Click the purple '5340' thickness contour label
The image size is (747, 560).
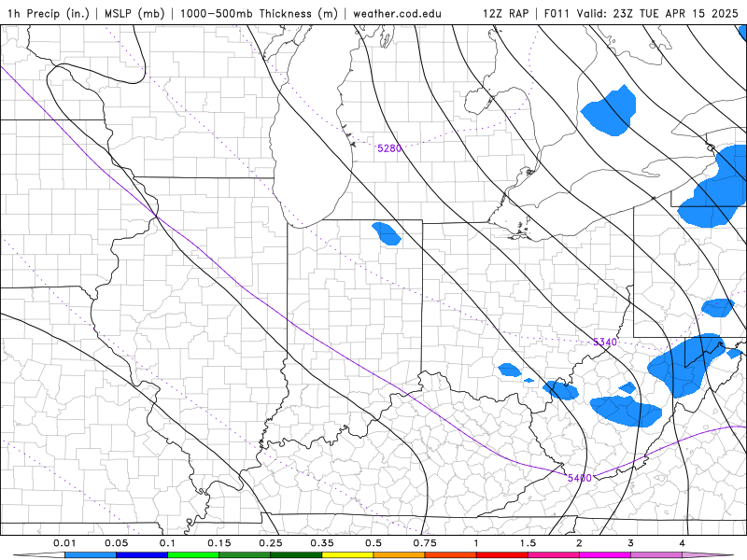click(605, 342)
